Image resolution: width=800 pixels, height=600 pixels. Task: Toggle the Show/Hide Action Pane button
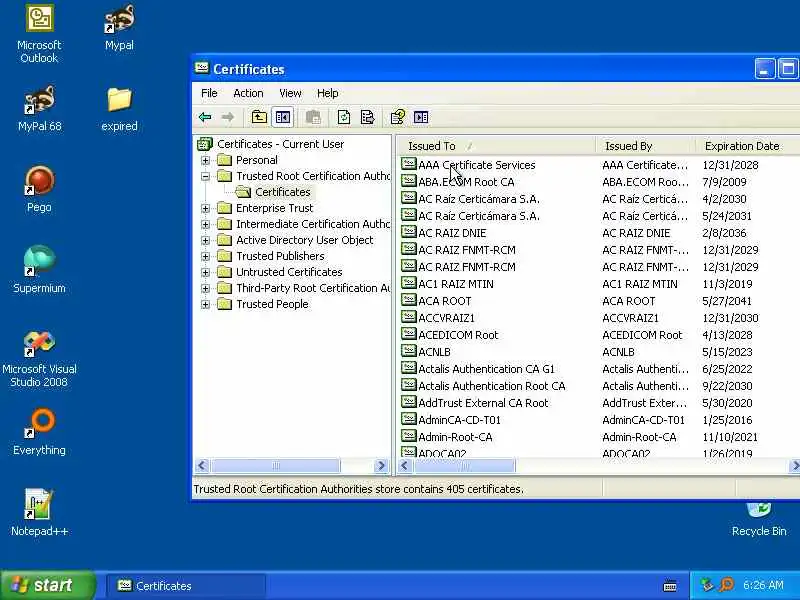421,117
